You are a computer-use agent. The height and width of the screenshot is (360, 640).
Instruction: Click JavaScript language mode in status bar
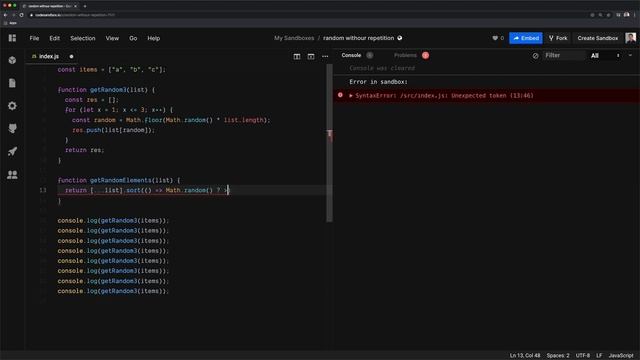pos(621,356)
